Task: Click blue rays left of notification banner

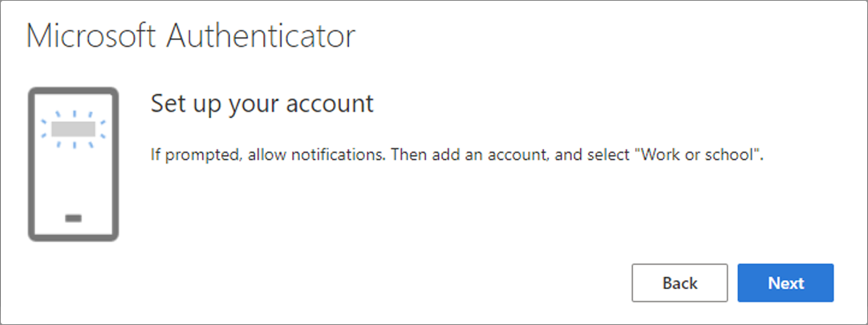Action: point(46,129)
